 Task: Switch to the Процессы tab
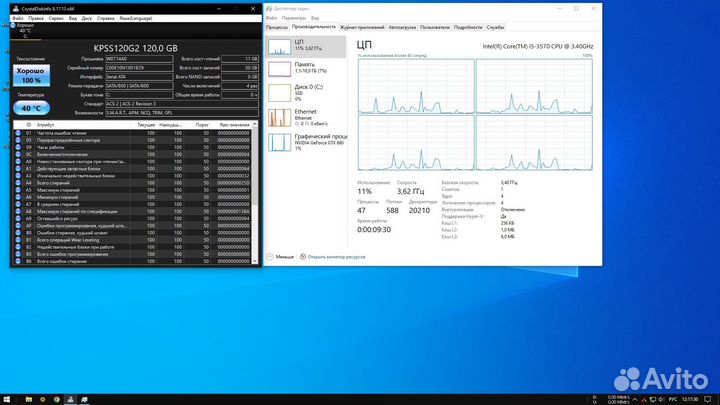pos(277,27)
